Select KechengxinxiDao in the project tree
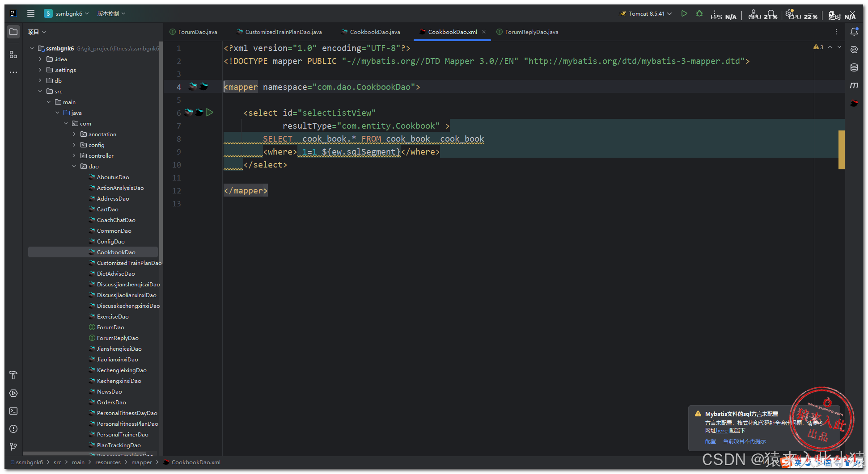Image resolution: width=868 pixels, height=474 pixels. 119,381
